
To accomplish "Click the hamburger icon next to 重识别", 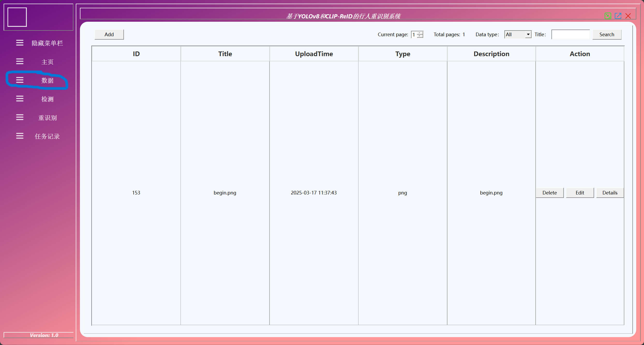I will tap(20, 117).
